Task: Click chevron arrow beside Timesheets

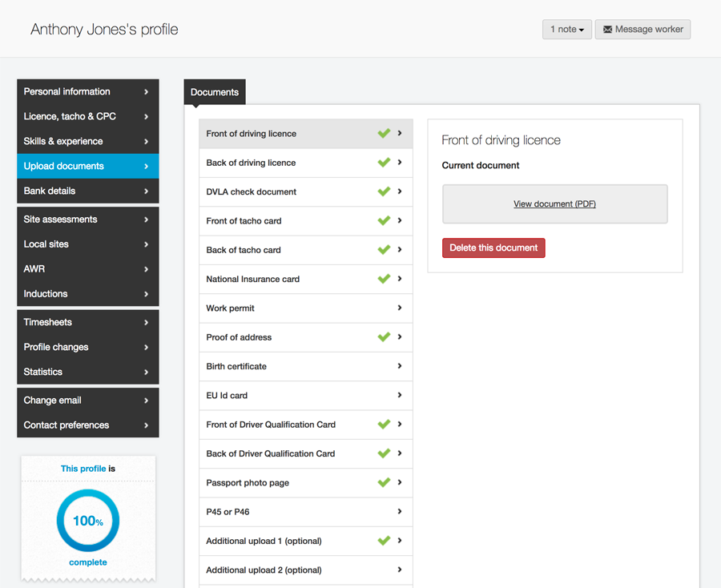Action: click(x=147, y=323)
